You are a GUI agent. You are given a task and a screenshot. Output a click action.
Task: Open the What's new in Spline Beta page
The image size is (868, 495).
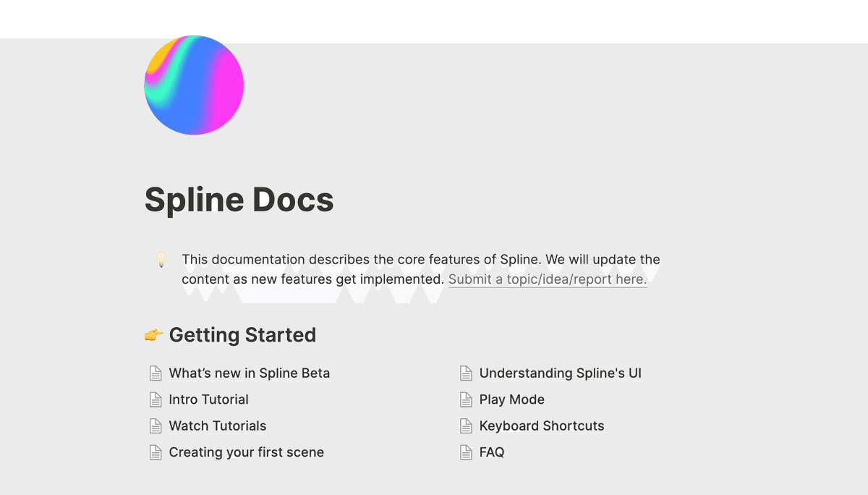pyautogui.click(x=249, y=373)
